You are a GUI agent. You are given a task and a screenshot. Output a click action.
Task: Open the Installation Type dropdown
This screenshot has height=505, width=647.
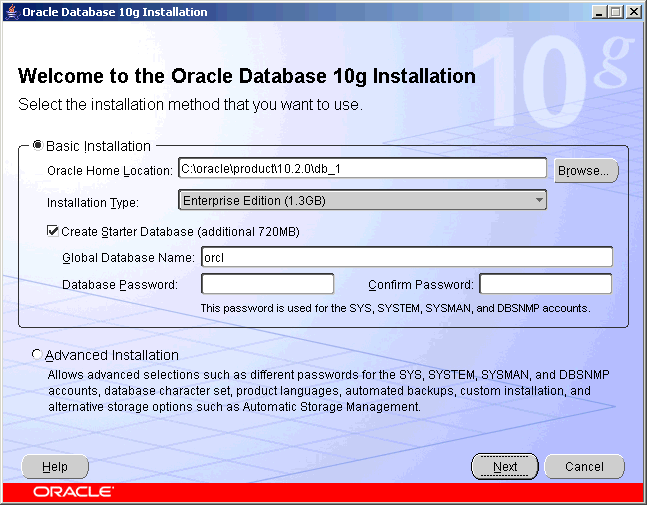coord(362,200)
